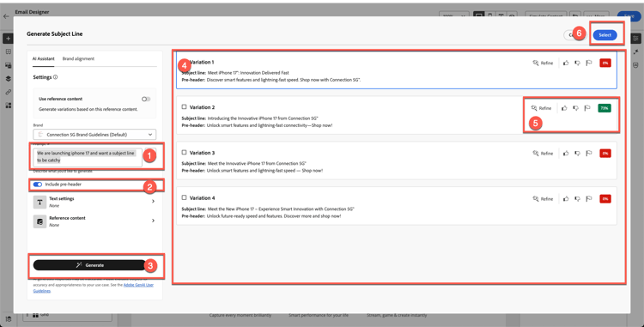Expand Reference content chevron
Viewport: 644px width, 327px height.
tap(153, 221)
